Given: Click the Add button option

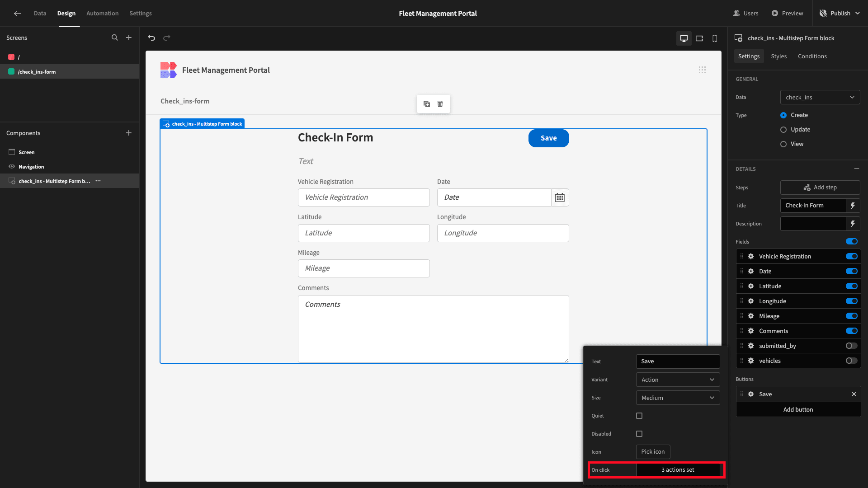Looking at the screenshot, I should [x=798, y=409].
